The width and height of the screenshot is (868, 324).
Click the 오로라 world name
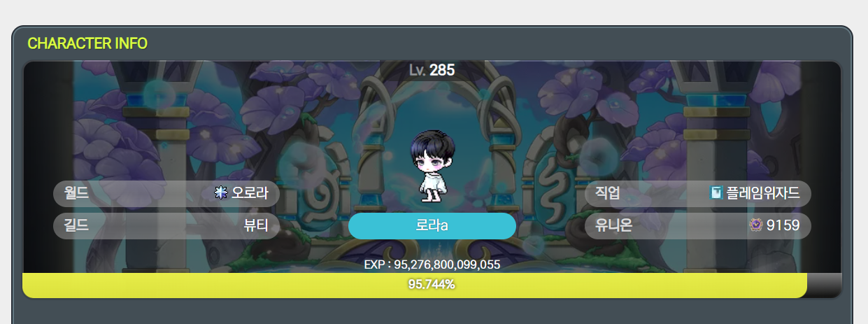pos(250,193)
